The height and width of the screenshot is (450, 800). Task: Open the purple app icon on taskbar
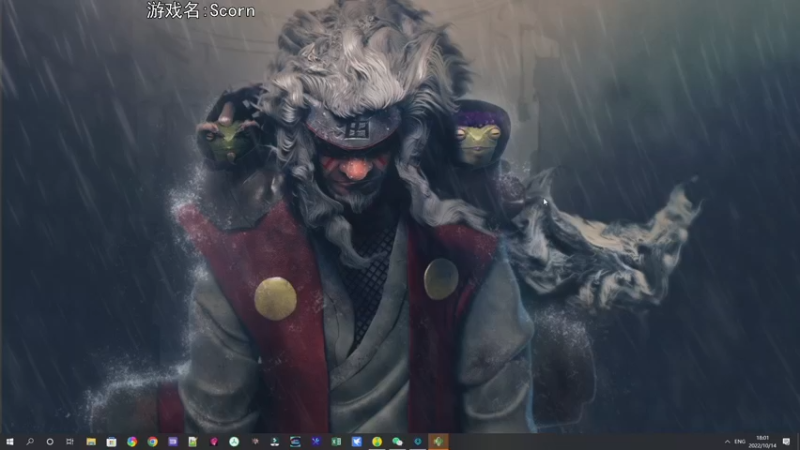[172, 442]
